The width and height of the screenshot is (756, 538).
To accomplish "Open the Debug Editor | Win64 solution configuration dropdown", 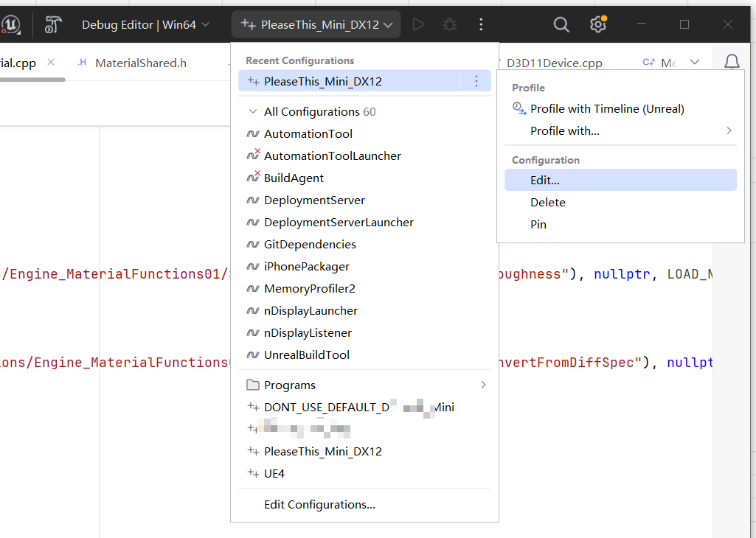I will pyautogui.click(x=145, y=24).
